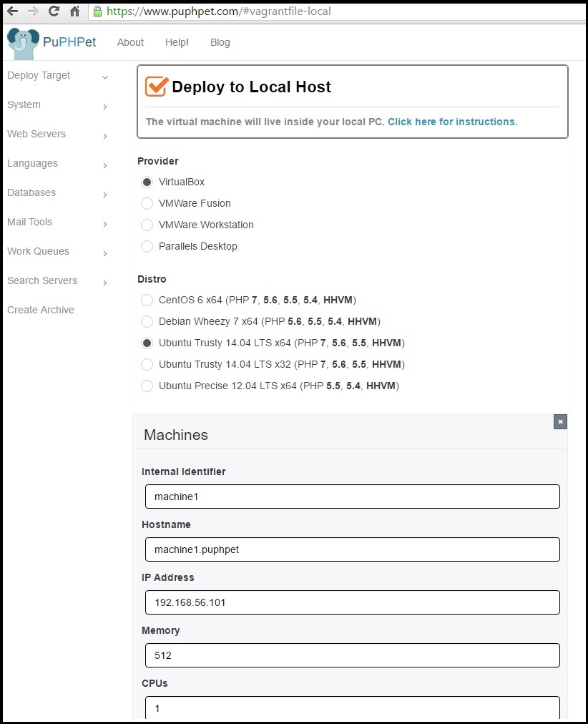
Task: Close the Machines panel with the x icon
Action: [560, 421]
